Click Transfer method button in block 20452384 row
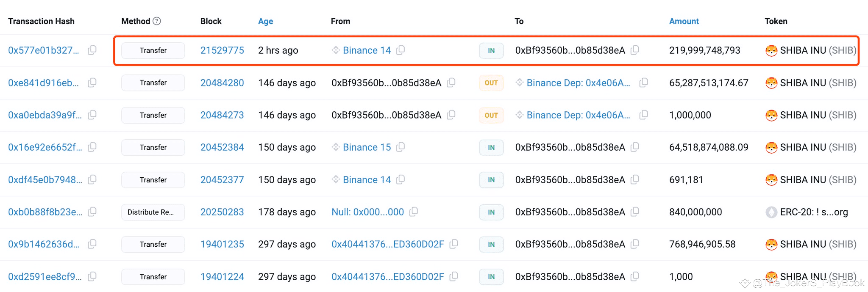 click(153, 147)
